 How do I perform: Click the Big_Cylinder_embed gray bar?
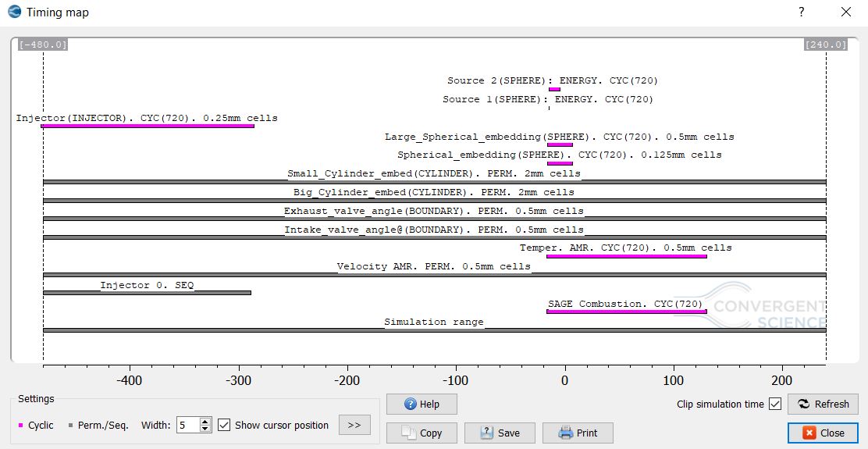(435, 201)
